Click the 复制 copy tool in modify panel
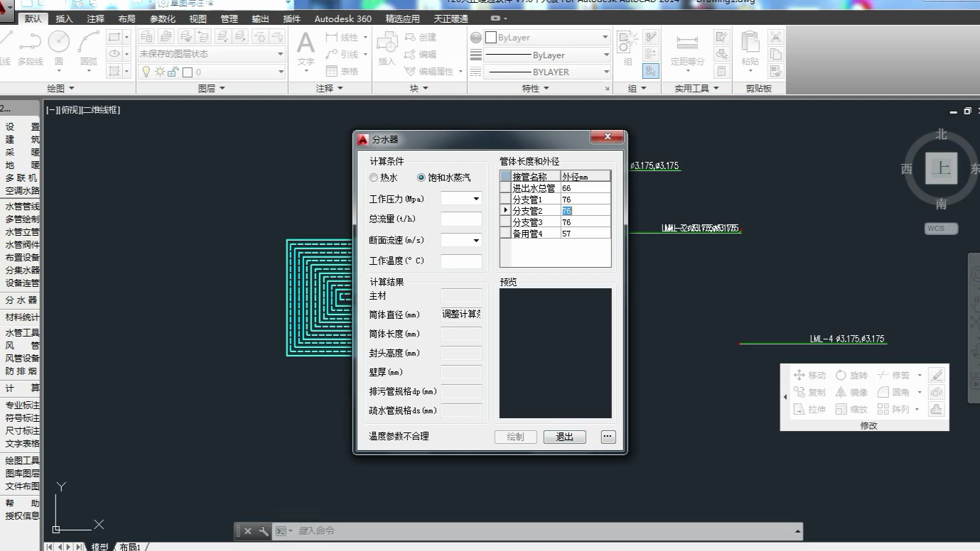980x551 pixels. (809, 392)
